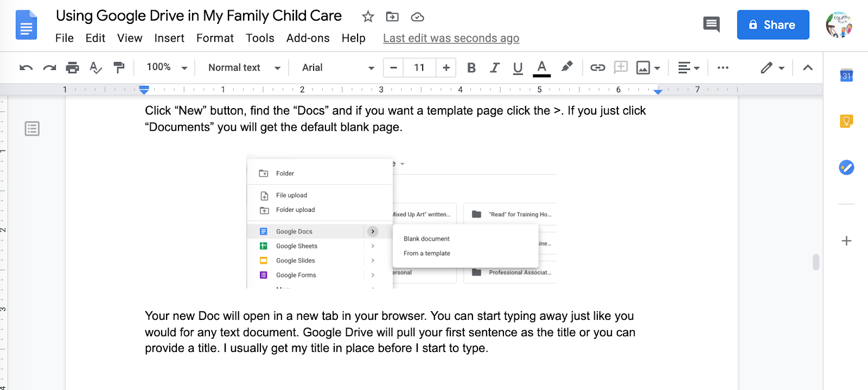868x390 pixels.
Task: Open Google Calendar side panel
Action: (846, 76)
